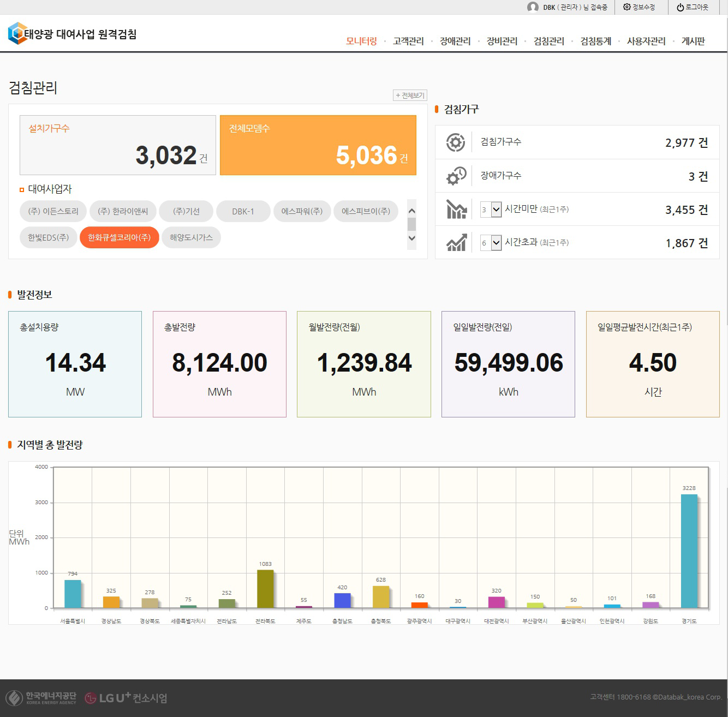Open the 장애관리 menu
The image size is (728, 717).
tap(455, 41)
